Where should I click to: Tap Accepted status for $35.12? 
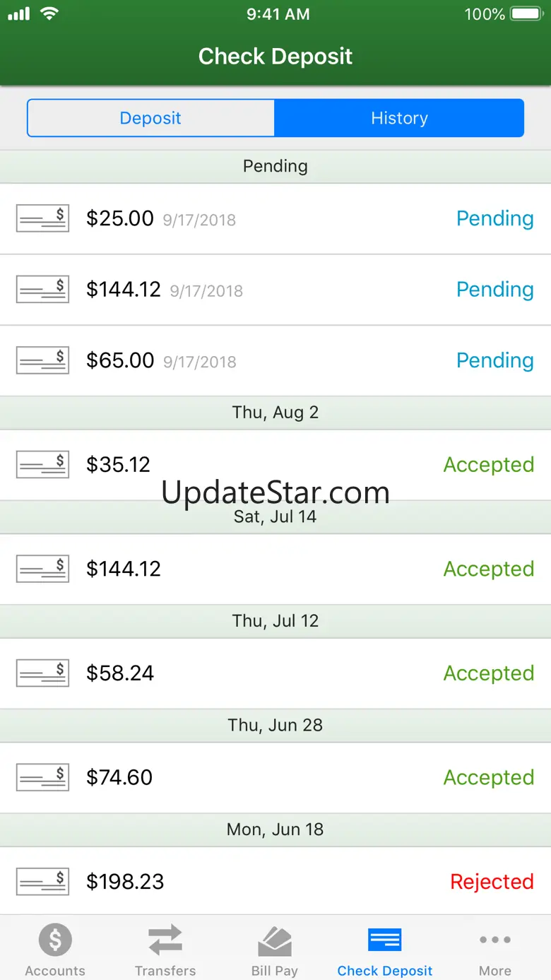tap(489, 465)
